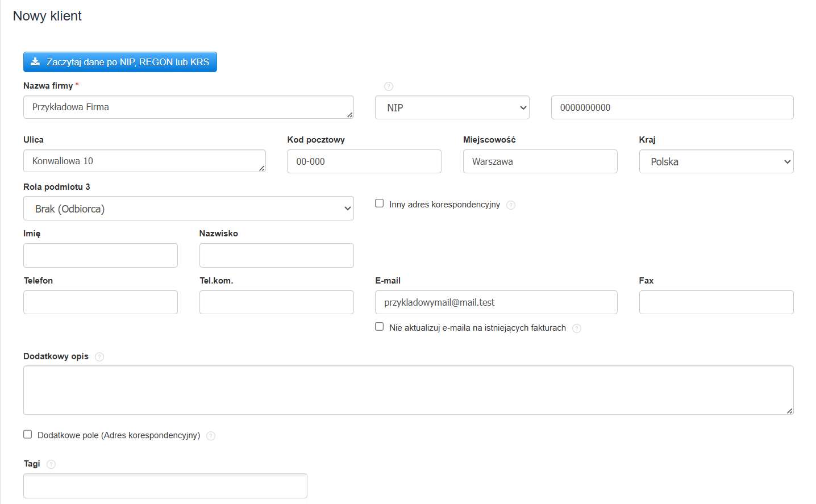Click help icon next to Tagi label
Viewport: 816px width, 504px height.
[51, 464]
